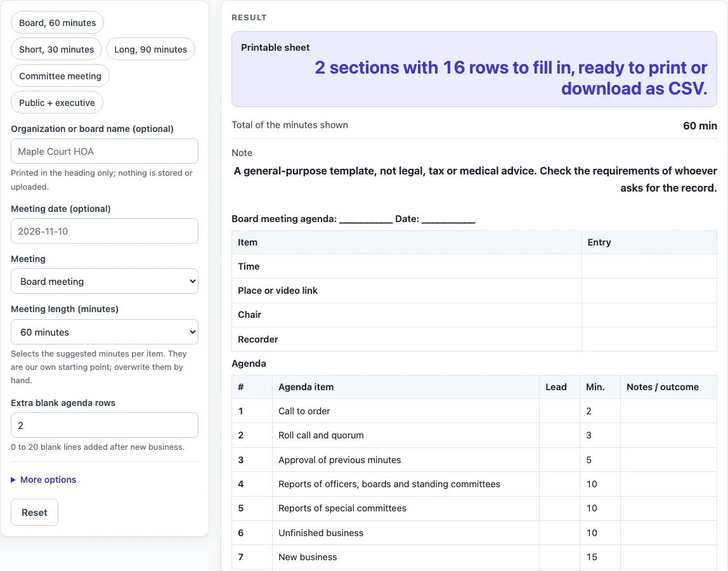Choose the Short, 30 minutes preset
This screenshot has height=571, width=728.
pos(56,49)
